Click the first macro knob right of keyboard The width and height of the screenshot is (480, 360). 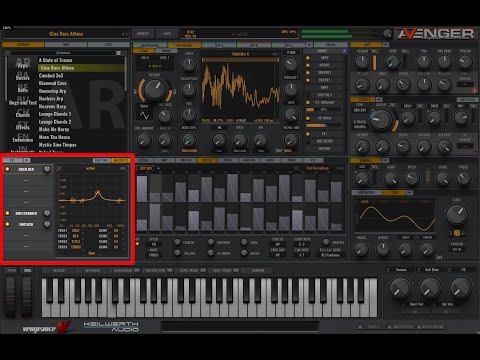click(400, 288)
